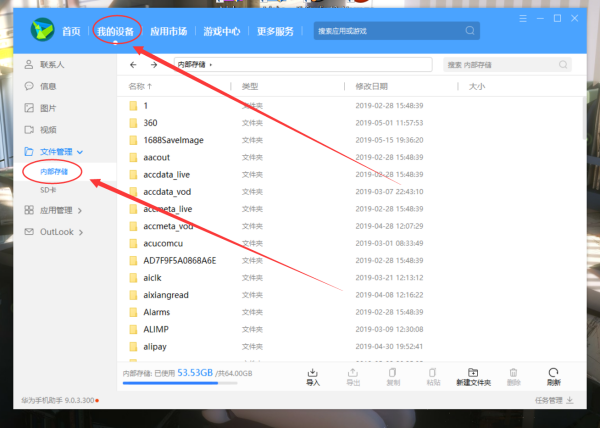Go back with the left arrow

tap(133, 65)
